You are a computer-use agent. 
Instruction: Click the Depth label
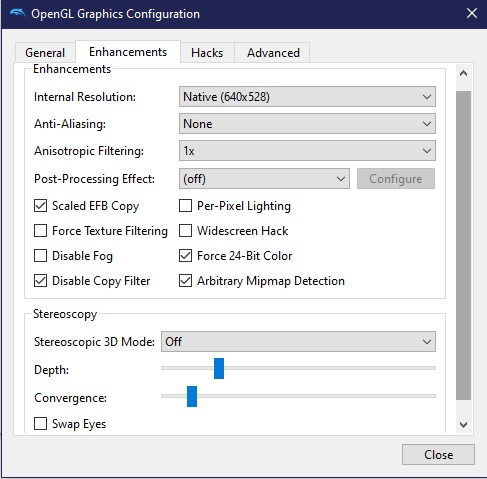51,370
